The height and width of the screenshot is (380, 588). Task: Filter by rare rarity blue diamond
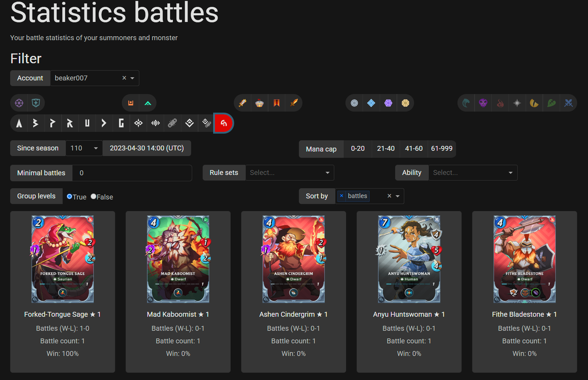click(x=371, y=103)
